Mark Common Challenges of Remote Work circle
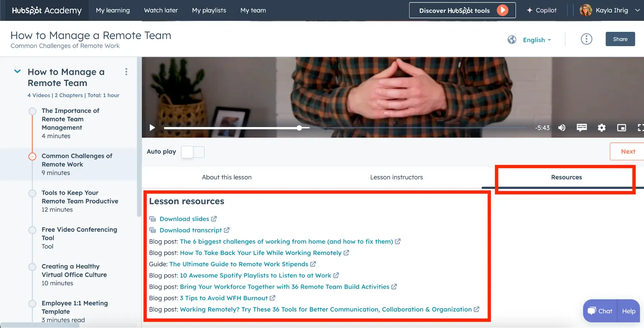 (x=33, y=156)
